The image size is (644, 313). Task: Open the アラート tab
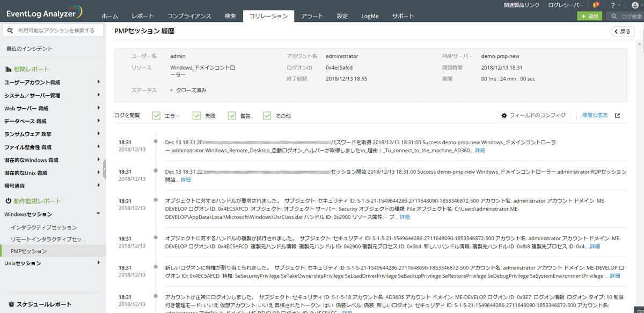click(x=312, y=16)
